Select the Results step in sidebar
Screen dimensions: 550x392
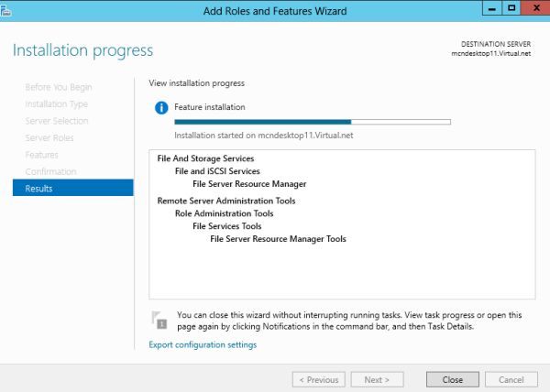click(73, 188)
